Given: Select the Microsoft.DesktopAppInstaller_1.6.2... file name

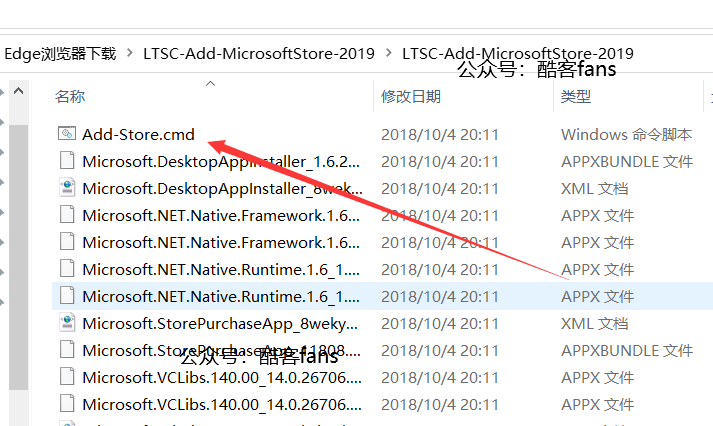Looking at the screenshot, I should [x=221, y=162].
